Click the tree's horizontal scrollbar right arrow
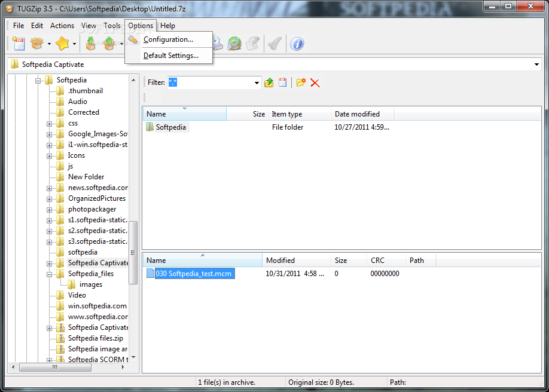The height and width of the screenshot is (392, 549). [123, 367]
